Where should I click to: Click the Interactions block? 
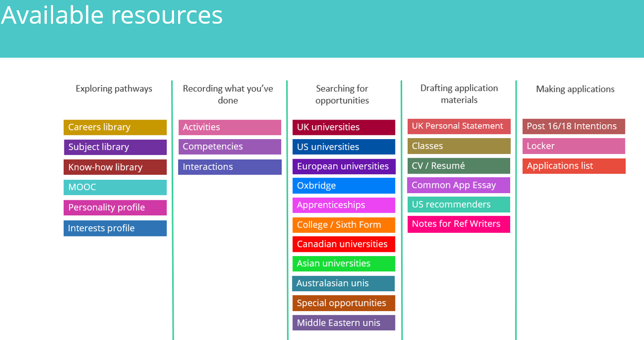[x=230, y=167]
